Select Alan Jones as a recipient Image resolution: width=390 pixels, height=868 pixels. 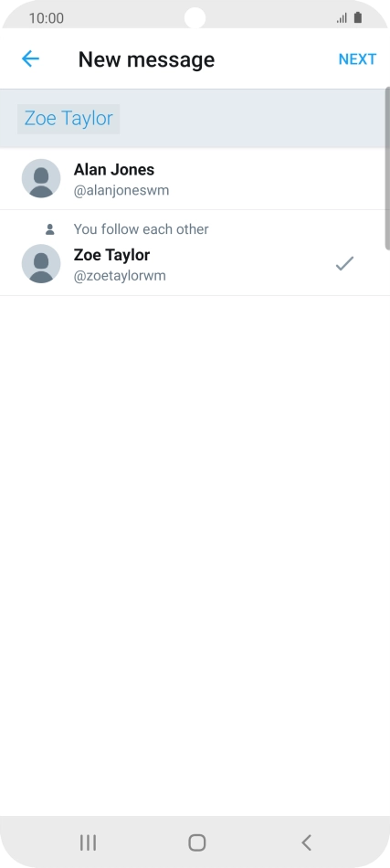coord(193,179)
